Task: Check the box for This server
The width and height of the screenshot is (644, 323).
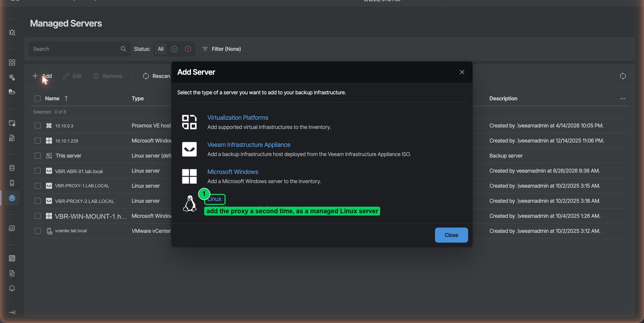Action: coord(38,156)
